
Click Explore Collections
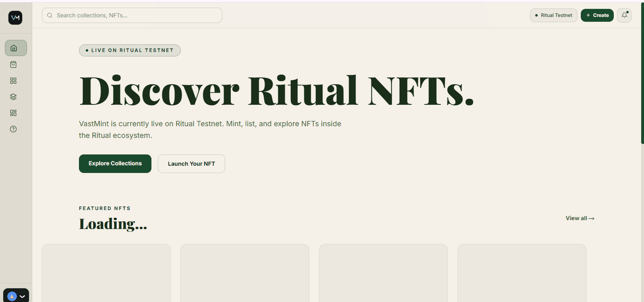(x=115, y=164)
